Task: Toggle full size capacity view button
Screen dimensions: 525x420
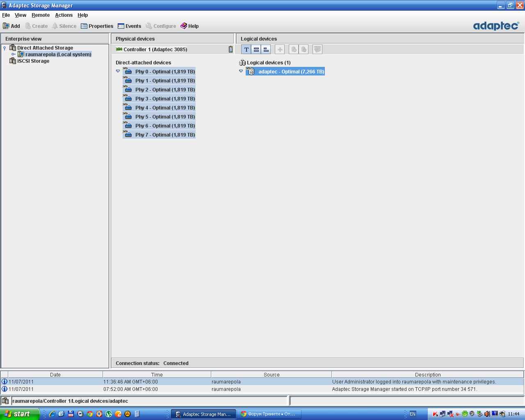Action: 256,50
